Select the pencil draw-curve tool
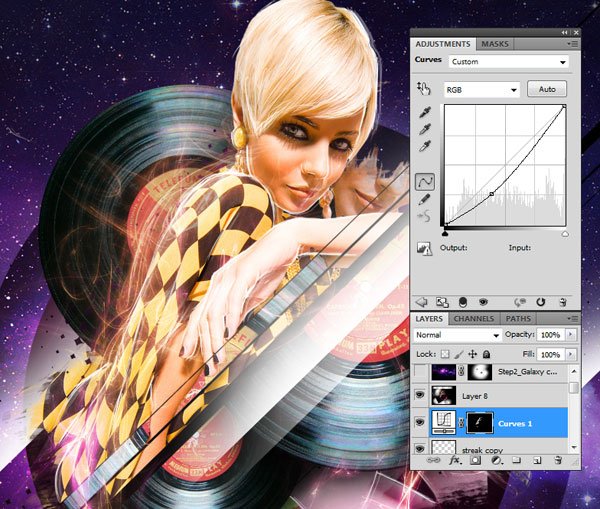 424,200
